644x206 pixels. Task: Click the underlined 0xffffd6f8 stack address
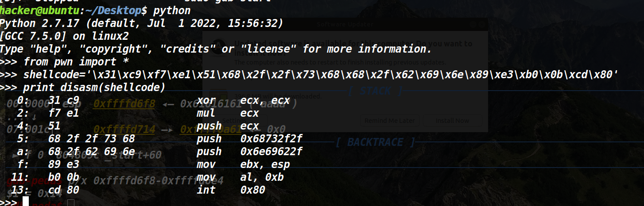(124, 104)
